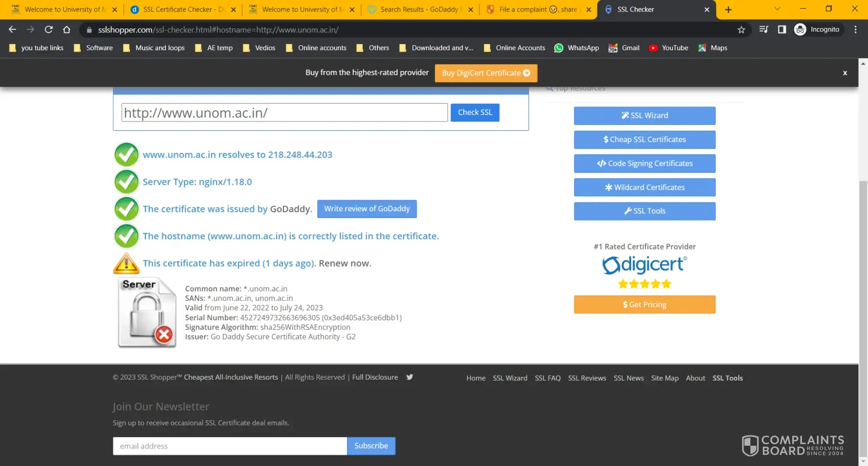Open WhatsApp bookmark in bookmarks bar

pyautogui.click(x=577, y=48)
